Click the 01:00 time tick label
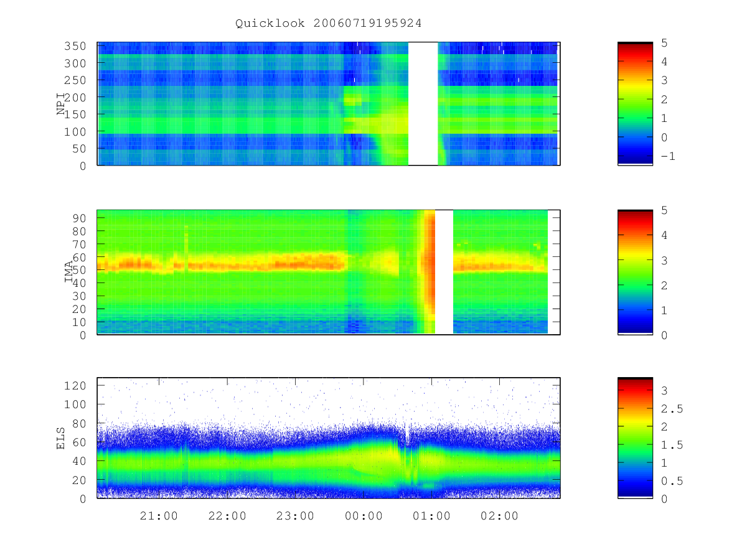 pyautogui.click(x=432, y=516)
